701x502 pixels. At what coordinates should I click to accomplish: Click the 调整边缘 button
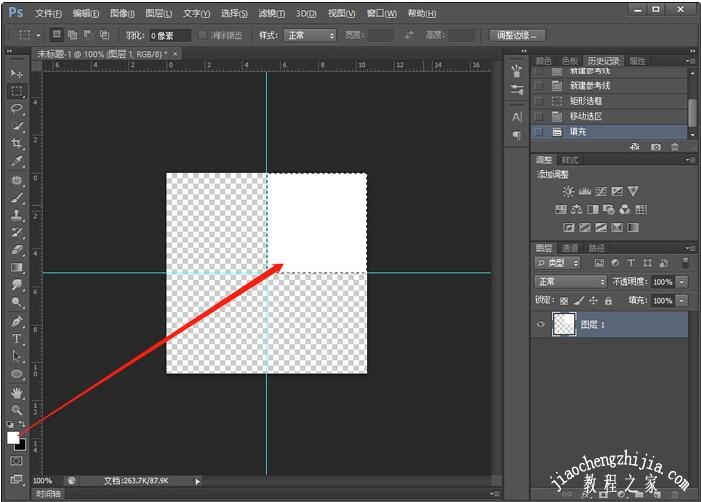tap(519, 35)
